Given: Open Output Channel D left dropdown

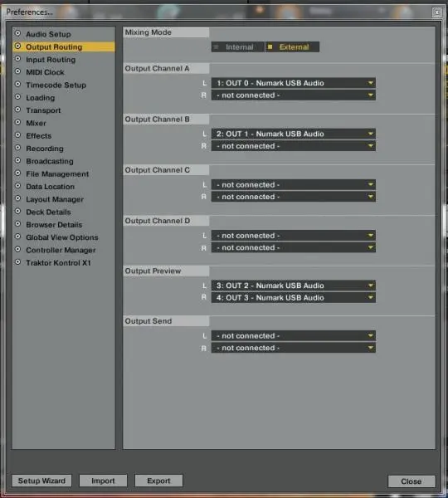Looking at the screenshot, I should click(x=294, y=236).
